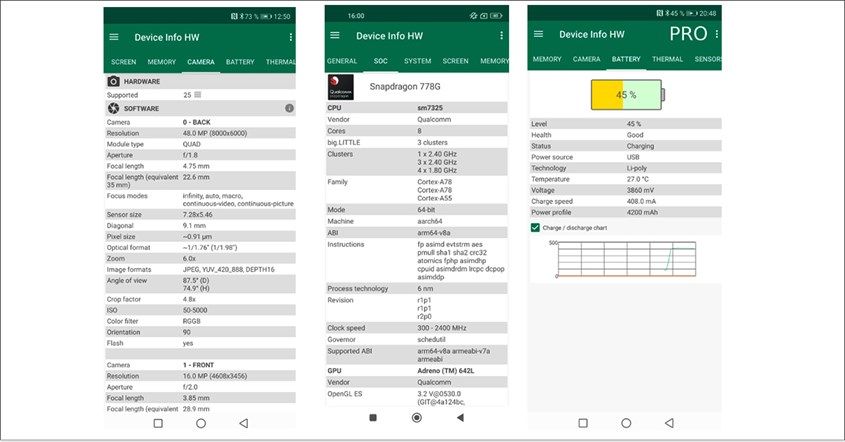Click the supported cameras list icon
The height and width of the screenshot is (442, 845).
point(198,95)
